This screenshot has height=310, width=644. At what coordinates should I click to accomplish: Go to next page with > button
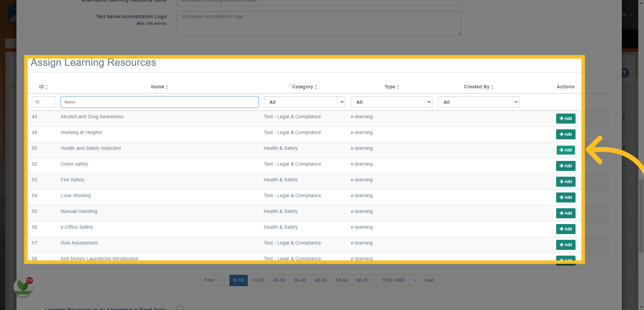(415, 280)
